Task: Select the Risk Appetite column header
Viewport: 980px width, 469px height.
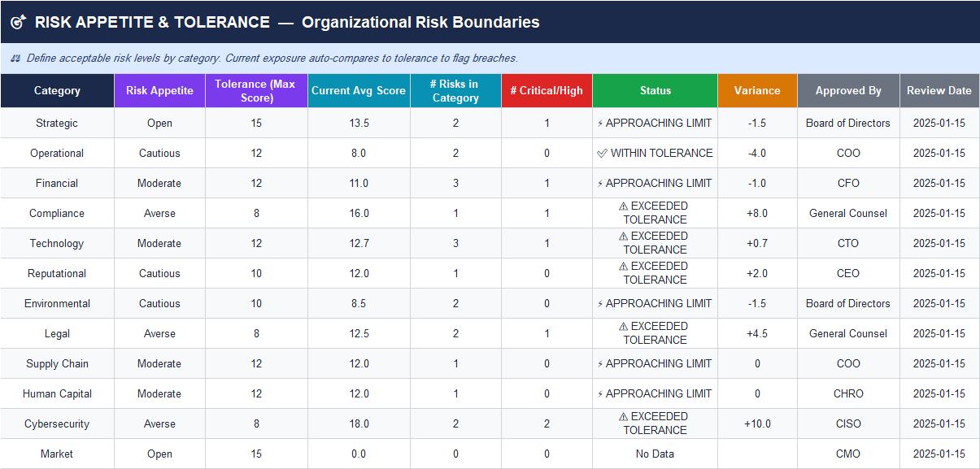Action: [159, 90]
